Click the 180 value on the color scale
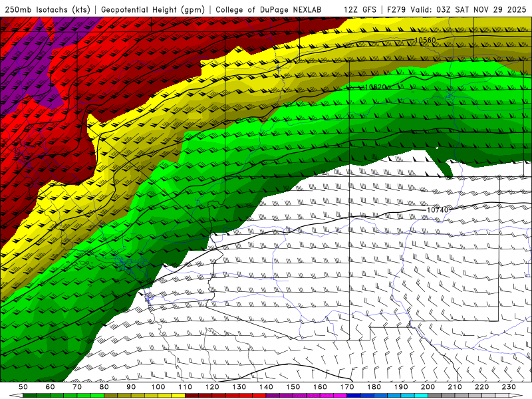 (x=374, y=387)
